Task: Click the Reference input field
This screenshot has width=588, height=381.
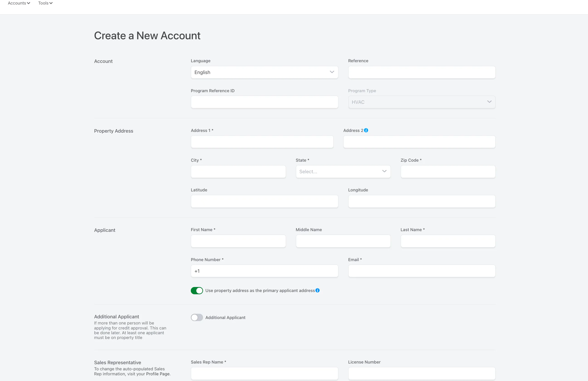Action: (422, 72)
